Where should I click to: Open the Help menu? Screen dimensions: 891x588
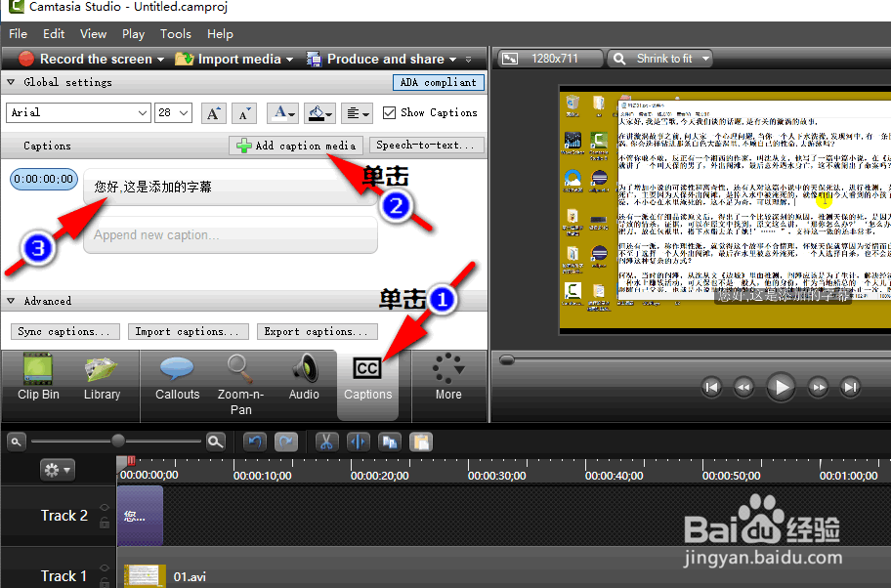pyautogui.click(x=220, y=33)
